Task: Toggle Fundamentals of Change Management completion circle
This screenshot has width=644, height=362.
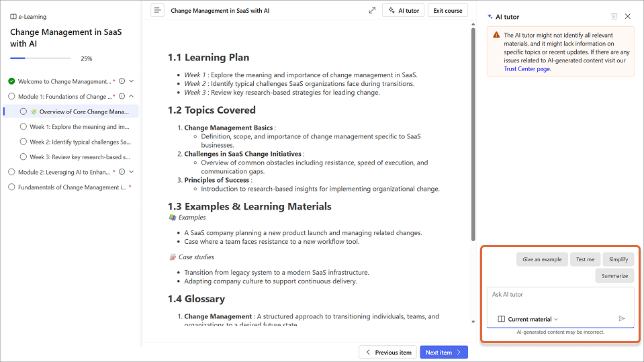Action: coord(11,187)
